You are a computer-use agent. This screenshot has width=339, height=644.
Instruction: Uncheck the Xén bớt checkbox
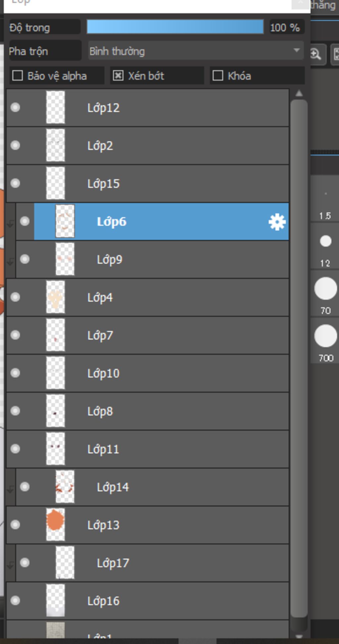click(x=118, y=76)
